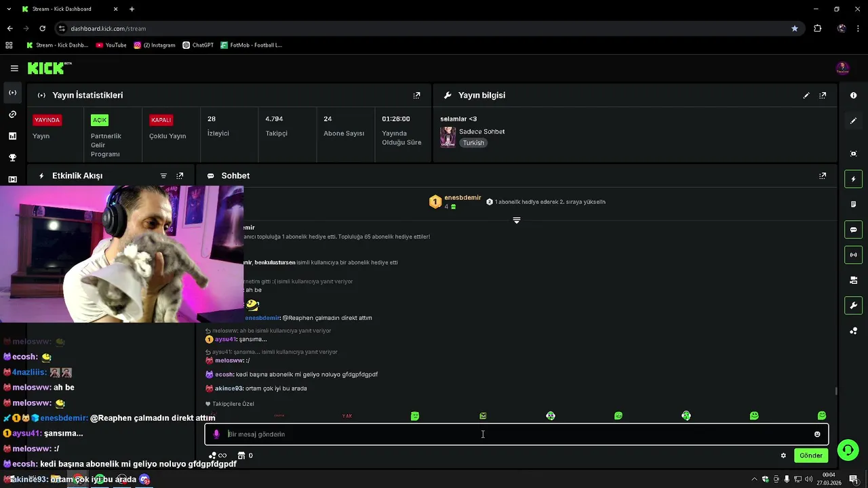The height and width of the screenshot is (488, 868).
Task: Reload the page
Action: pos(42,28)
